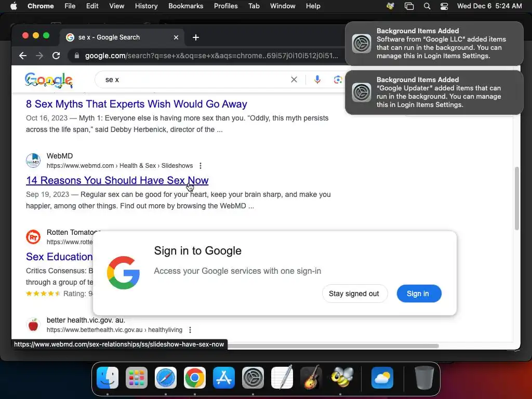Image resolution: width=532 pixels, height=399 pixels.
Task: Open Google Lens image search icon
Action: coord(338,79)
